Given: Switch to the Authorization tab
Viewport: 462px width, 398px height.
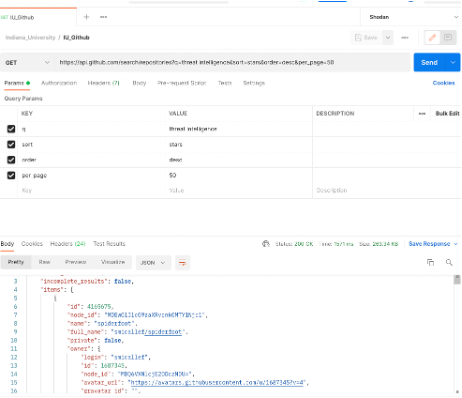Looking at the screenshot, I should [x=59, y=83].
